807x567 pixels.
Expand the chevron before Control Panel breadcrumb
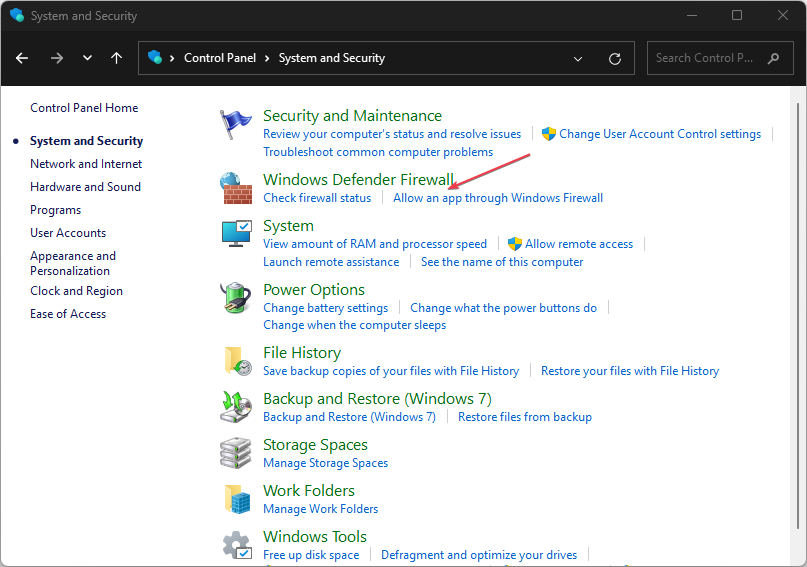point(172,58)
